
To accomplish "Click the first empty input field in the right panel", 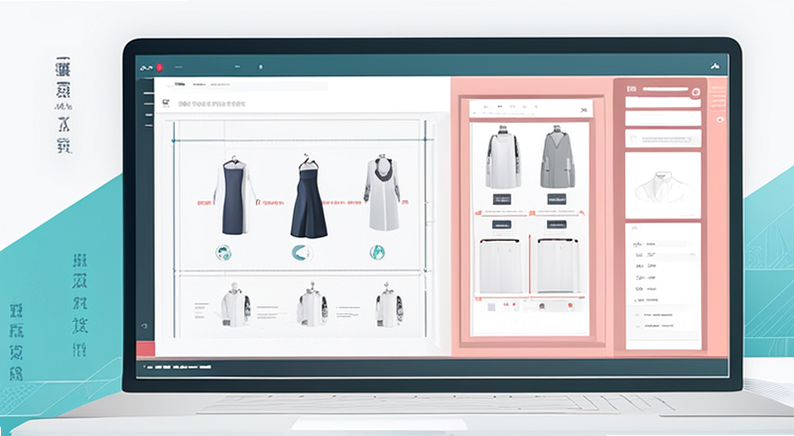I will (x=663, y=102).
